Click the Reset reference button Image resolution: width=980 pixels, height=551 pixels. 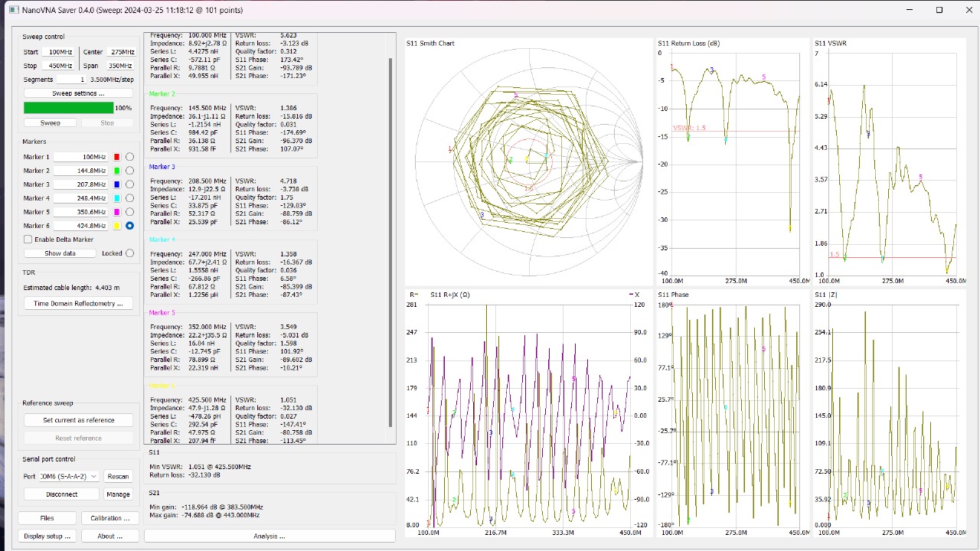78,439
